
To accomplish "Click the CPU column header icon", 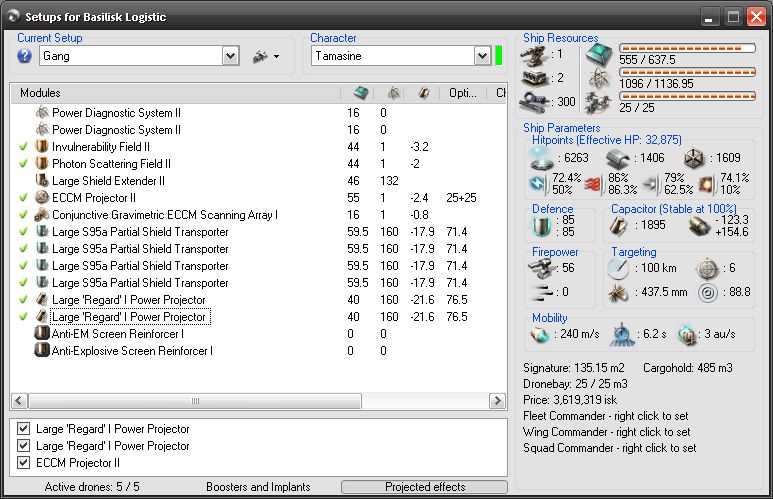I will click(x=361, y=93).
